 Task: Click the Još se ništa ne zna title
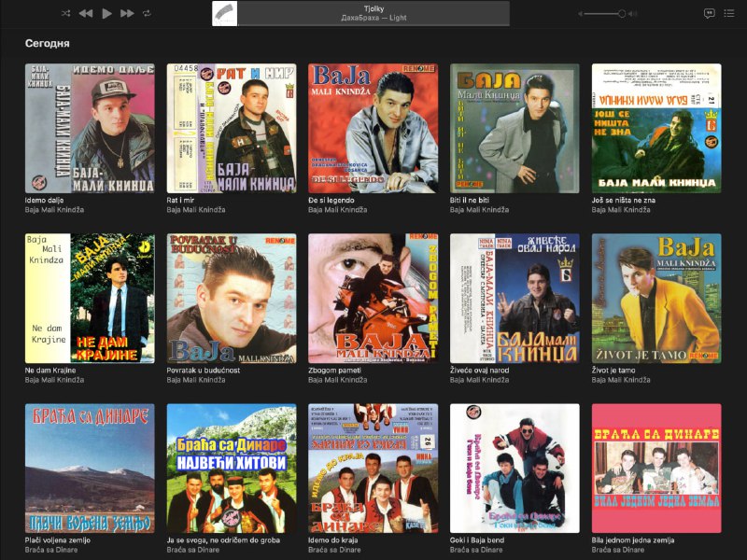(x=624, y=200)
